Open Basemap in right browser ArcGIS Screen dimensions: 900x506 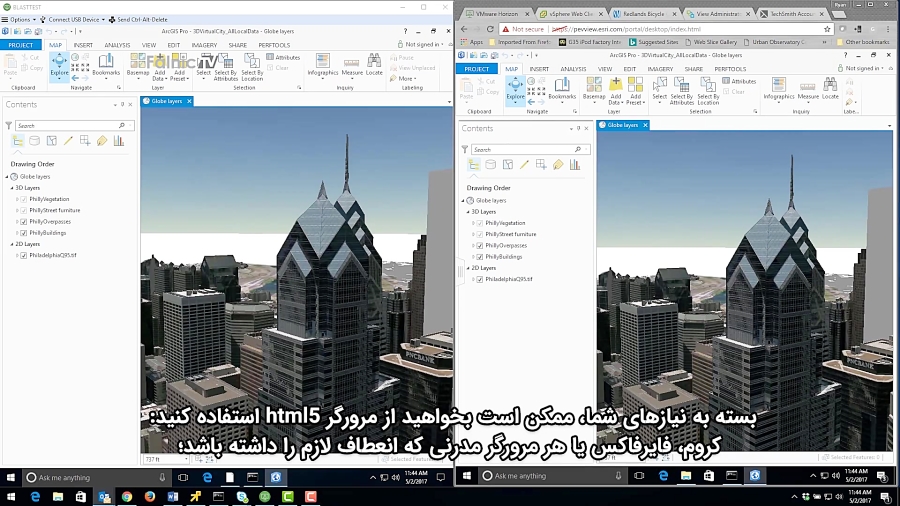[x=594, y=90]
